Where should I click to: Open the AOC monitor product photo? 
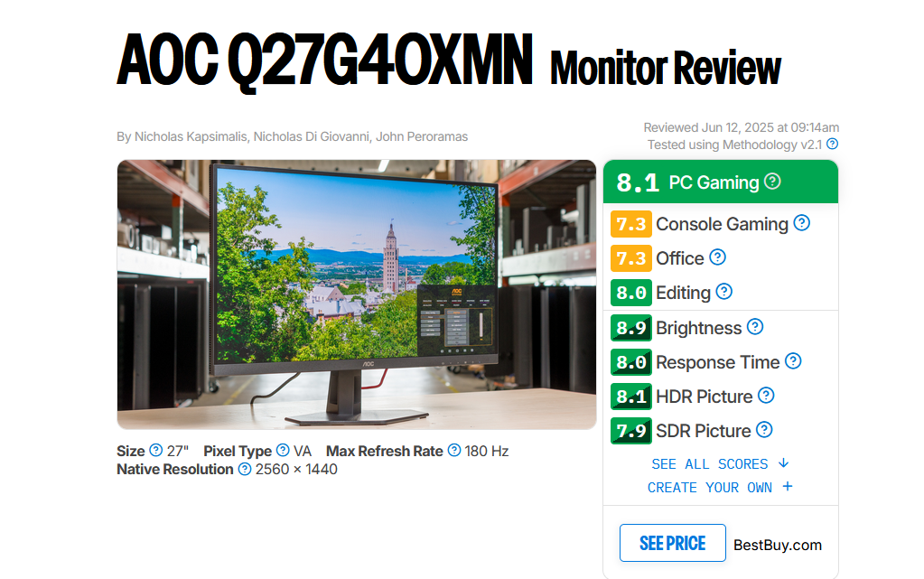(357, 294)
